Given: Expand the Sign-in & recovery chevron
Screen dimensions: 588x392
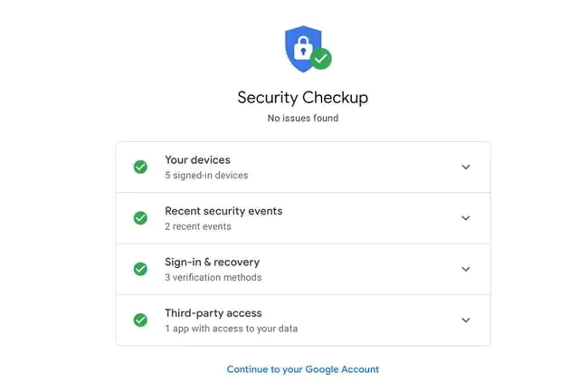Looking at the screenshot, I should coord(466,269).
